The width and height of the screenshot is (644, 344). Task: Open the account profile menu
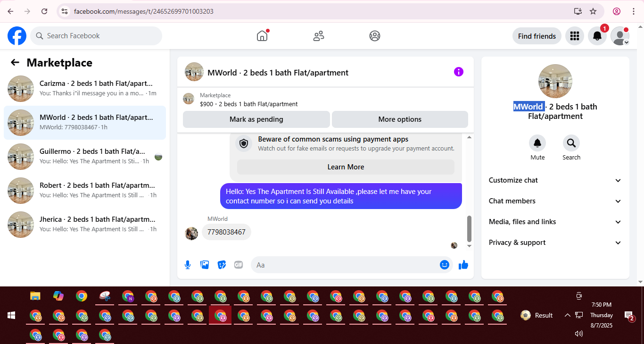pyautogui.click(x=620, y=36)
